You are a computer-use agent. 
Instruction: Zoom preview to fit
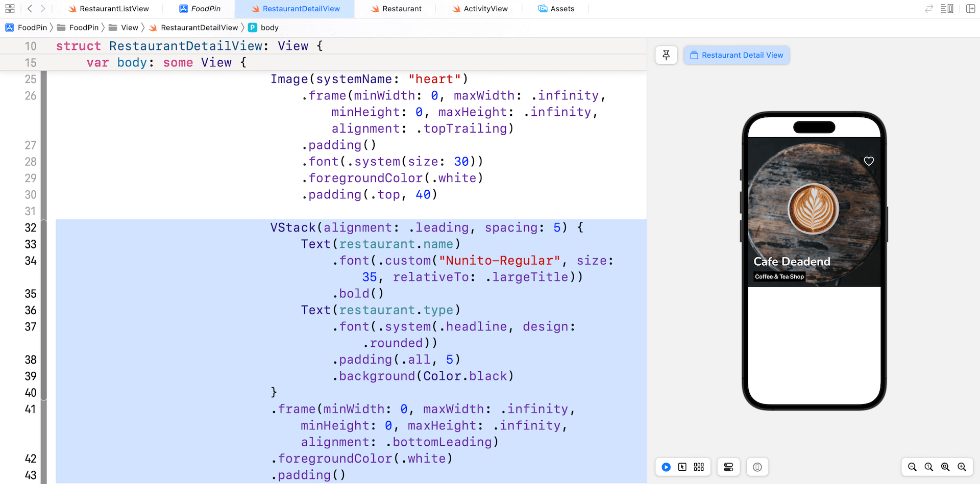[945, 467]
